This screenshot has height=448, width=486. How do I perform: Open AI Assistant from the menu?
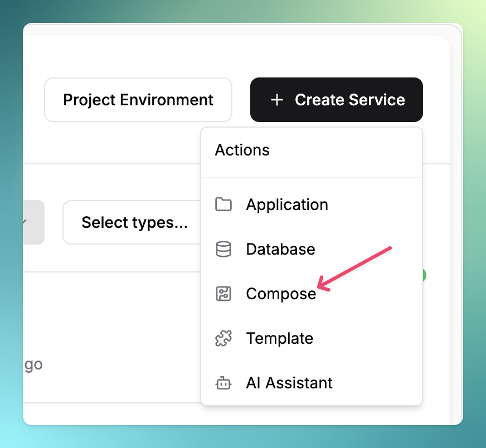coord(289,383)
